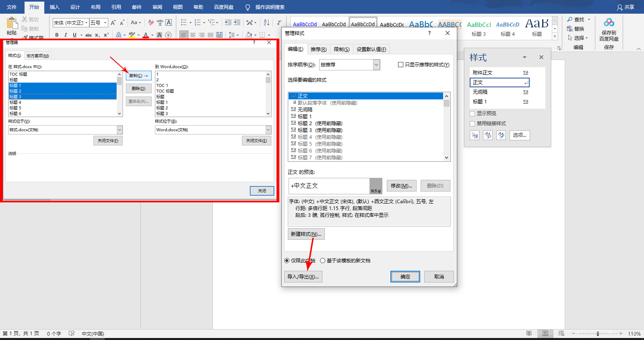The height and width of the screenshot is (340, 644).
Task: Justify text in the ribbon
Action: pos(211,35)
